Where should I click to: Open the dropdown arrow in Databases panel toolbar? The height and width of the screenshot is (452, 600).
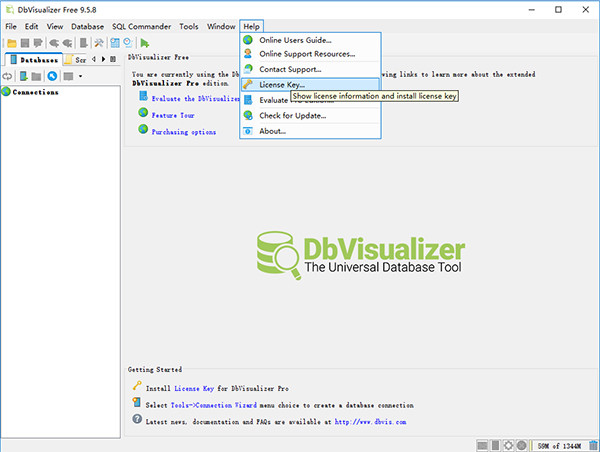click(79, 76)
